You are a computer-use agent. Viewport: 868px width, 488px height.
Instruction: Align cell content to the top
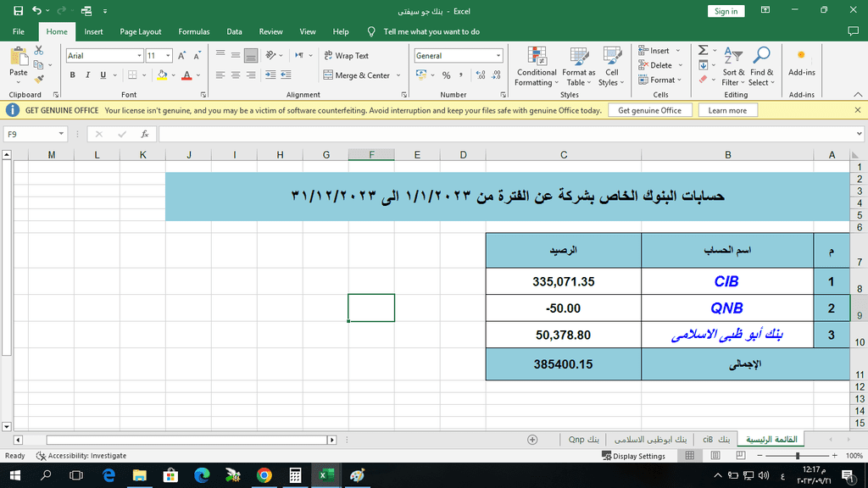point(220,55)
